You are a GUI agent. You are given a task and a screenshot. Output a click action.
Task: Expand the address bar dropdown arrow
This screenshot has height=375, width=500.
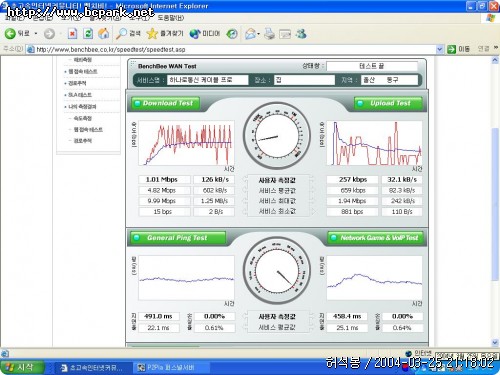pos(440,49)
